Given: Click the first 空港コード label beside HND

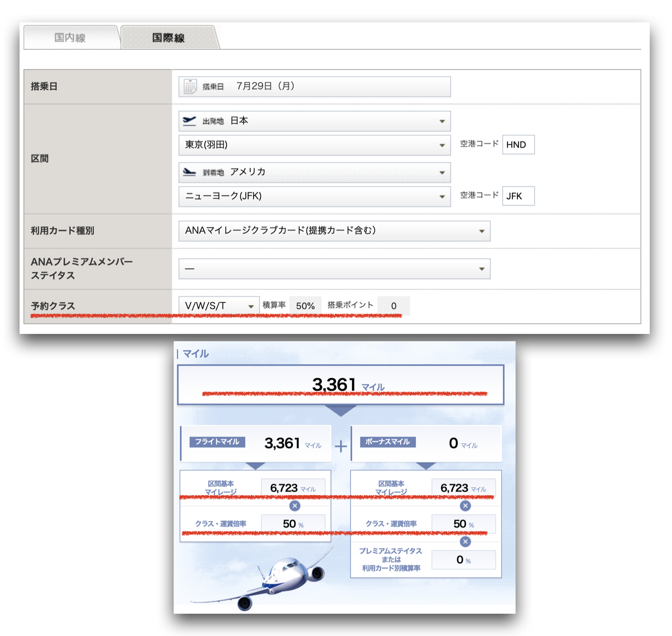Looking at the screenshot, I should pyautogui.click(x=479, y=144).
